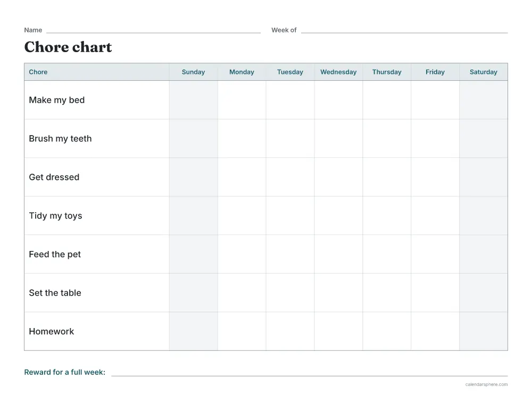Mark Get dressed cell for Sunday
Screen dimensions: 532x411
point(194,177)
